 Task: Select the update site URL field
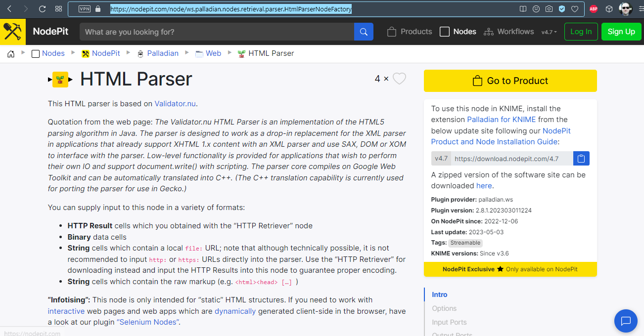[x=512, y=159]
